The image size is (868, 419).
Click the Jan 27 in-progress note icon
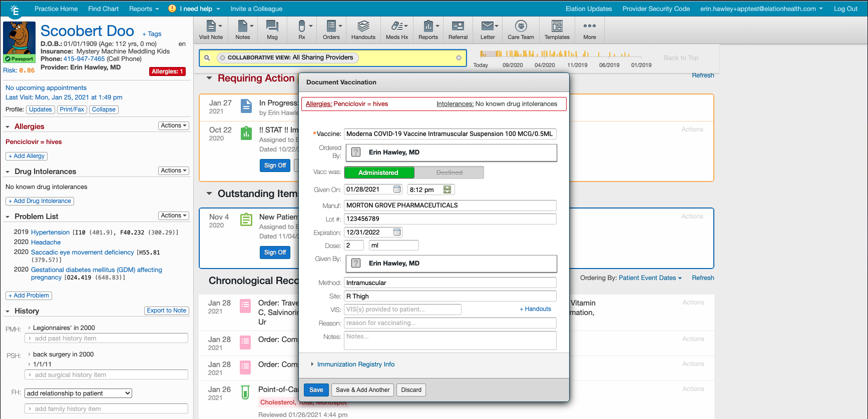[246, 106]
